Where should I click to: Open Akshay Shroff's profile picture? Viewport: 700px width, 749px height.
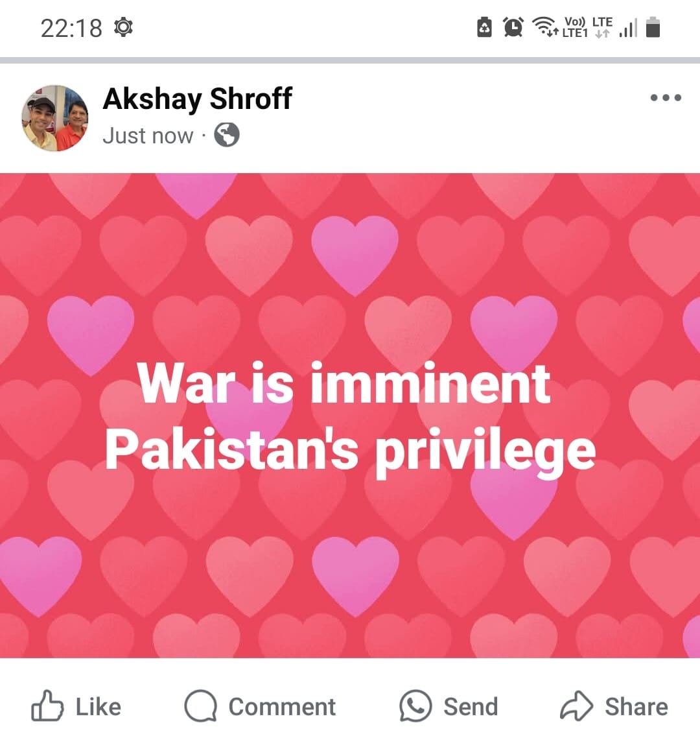click(55, 118)
